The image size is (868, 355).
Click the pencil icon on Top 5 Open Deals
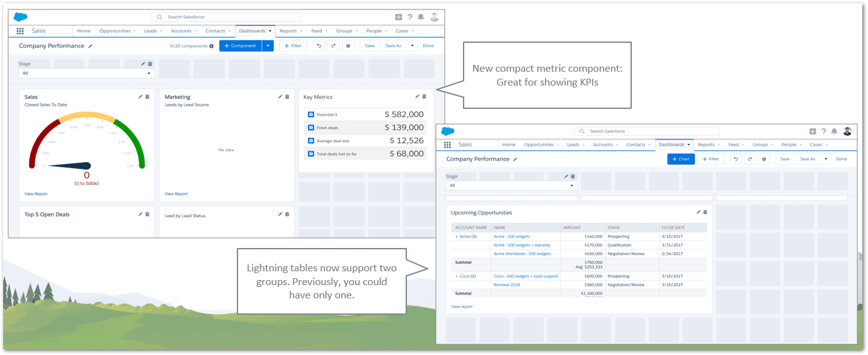tap(140, 214)
